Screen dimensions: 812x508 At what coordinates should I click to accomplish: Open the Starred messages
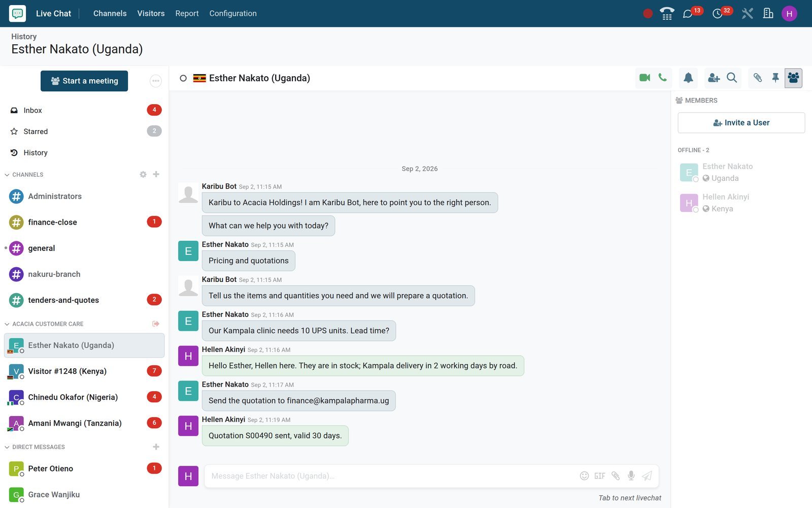[x=84, y=131]
